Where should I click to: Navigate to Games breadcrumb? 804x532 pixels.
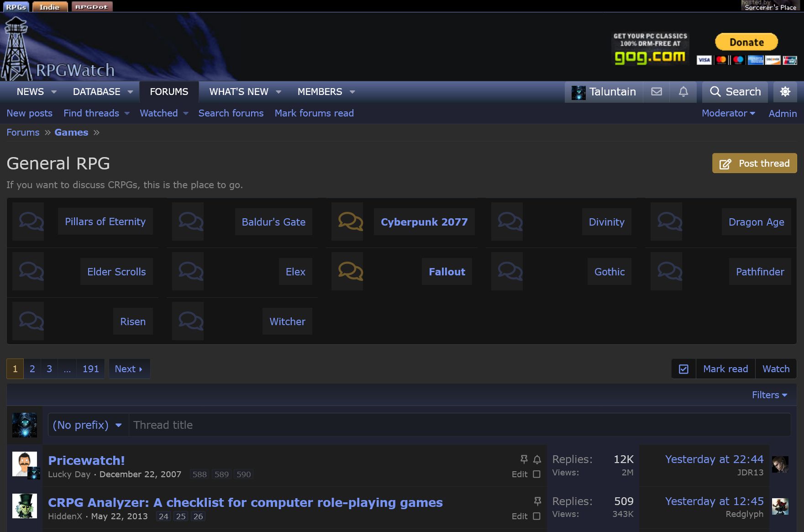tap(71, 132)
